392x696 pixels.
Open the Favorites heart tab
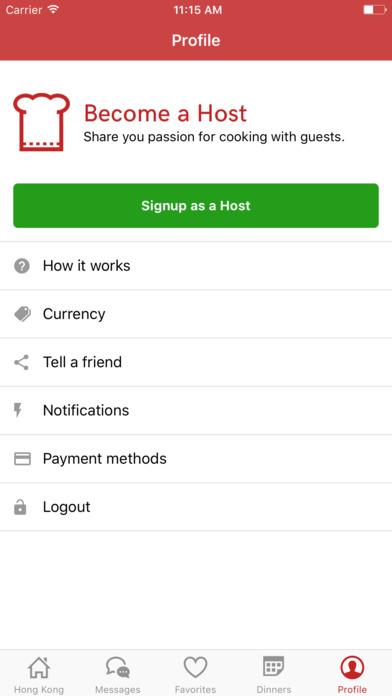(195, 675)
